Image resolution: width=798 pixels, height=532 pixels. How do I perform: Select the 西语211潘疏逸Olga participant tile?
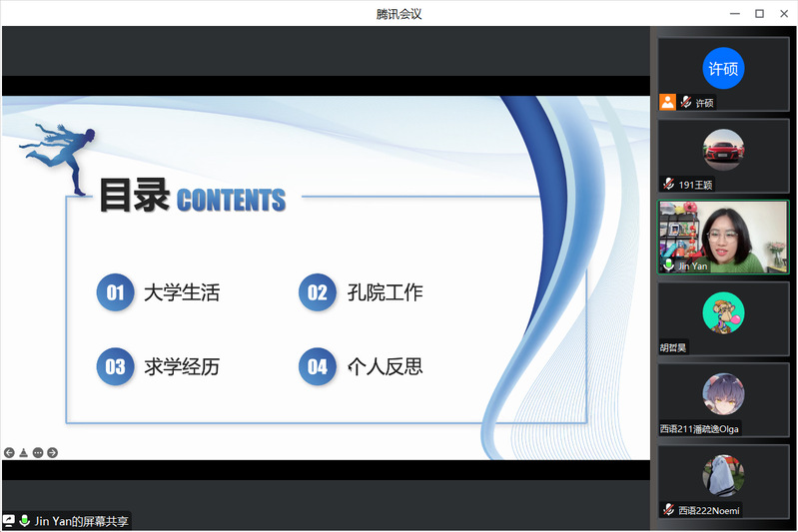pyautogui.click(x=723, y=394)
